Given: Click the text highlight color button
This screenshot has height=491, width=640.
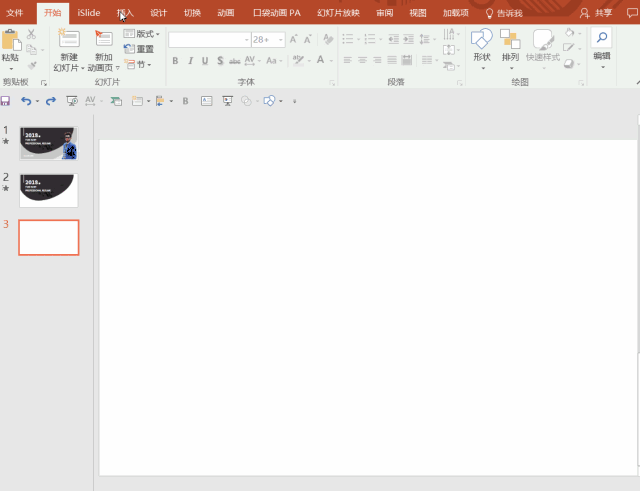Looking at the screenshot, I should (x=298, y=61).
